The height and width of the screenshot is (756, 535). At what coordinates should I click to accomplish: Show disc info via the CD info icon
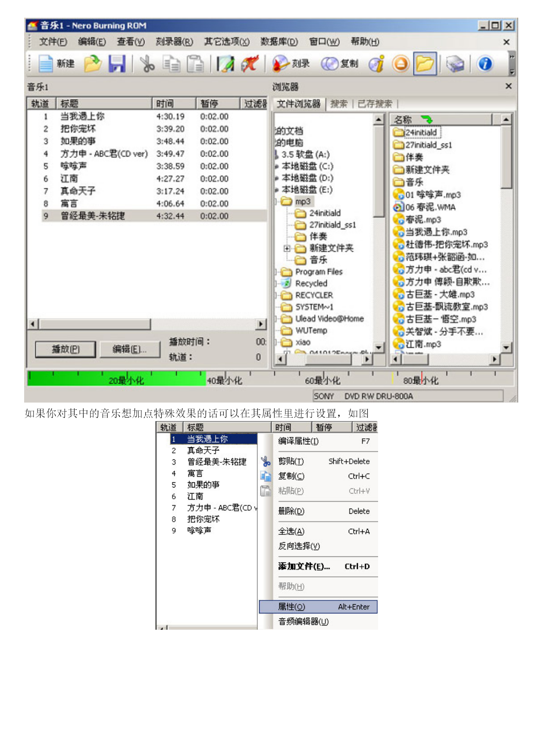(x=376, y=64)
